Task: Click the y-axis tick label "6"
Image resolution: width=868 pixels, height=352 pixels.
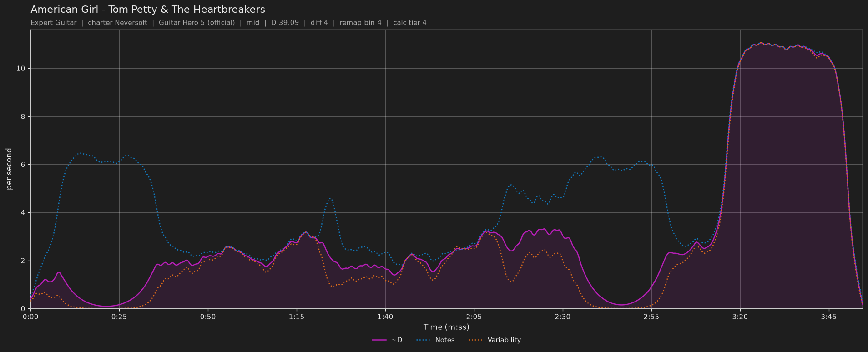Action: click(x=23, y=165)
